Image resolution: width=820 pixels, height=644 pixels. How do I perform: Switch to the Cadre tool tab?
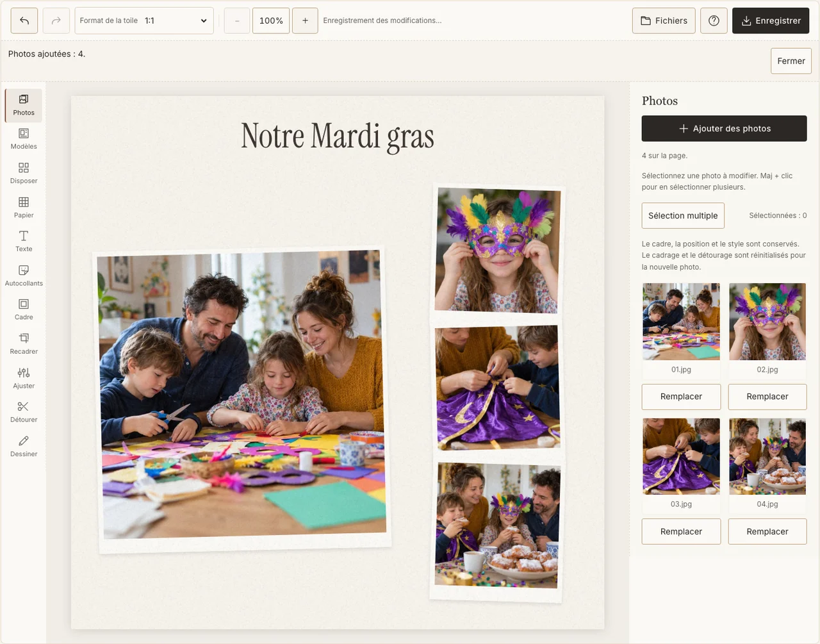[x=24, y=310]
